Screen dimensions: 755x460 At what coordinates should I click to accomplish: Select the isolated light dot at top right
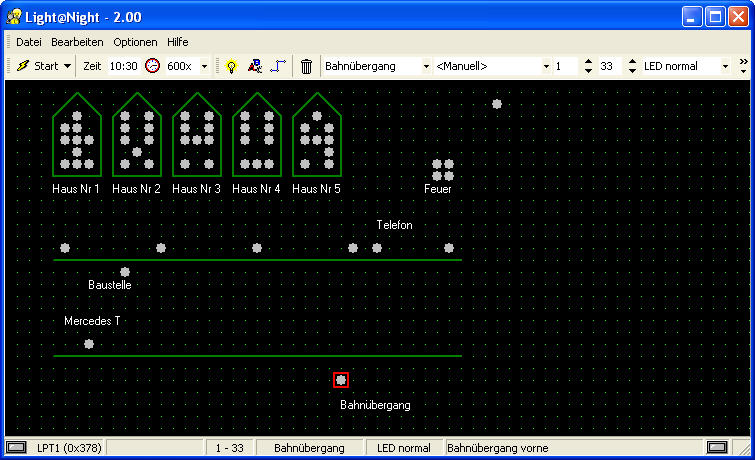tap(497, 104)
